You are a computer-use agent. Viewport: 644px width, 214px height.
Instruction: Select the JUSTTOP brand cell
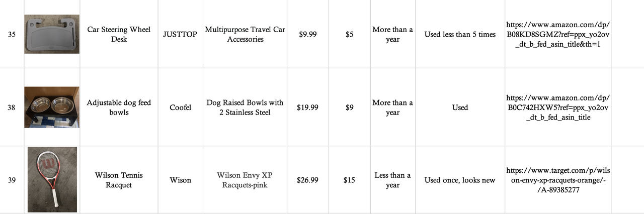[x=180, y=35]
